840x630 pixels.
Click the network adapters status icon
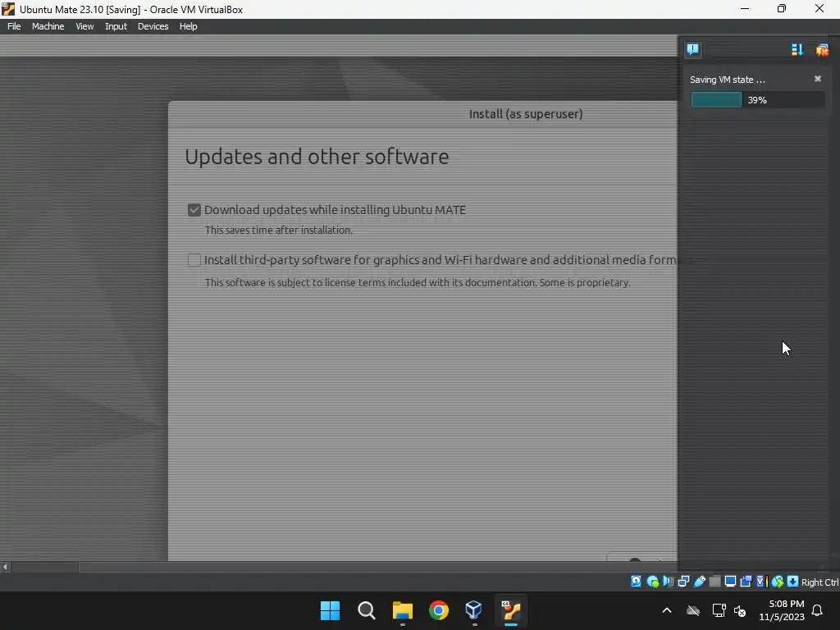coord(683,582)
